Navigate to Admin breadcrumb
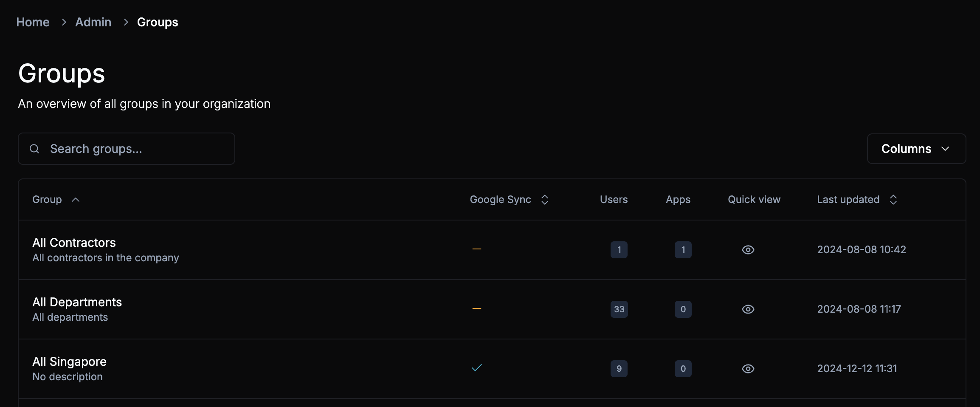The image size is (980, 407). click(x=93, y=22)
